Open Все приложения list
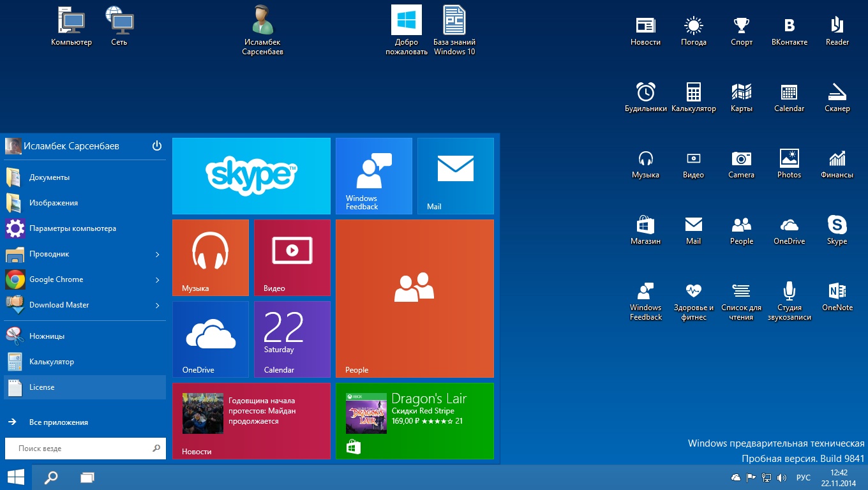The height and width of the screenshot is (490, 868). [58, 422]
